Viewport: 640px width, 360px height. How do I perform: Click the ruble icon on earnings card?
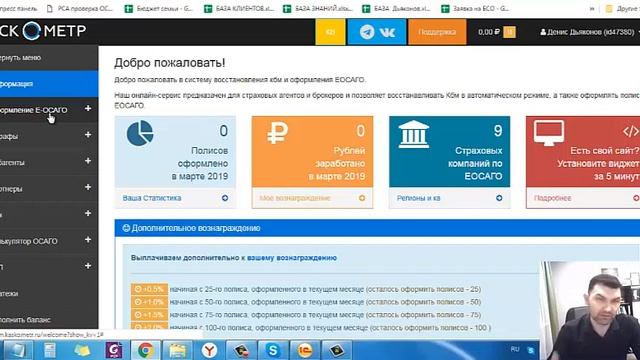point(278,133)
